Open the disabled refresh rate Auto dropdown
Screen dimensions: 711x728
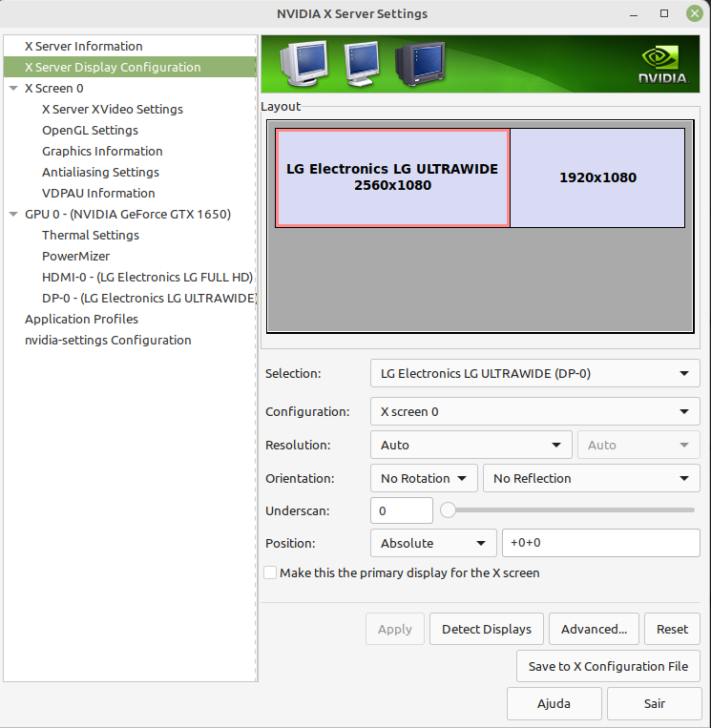pyautogui.click(x=638, y=445)
